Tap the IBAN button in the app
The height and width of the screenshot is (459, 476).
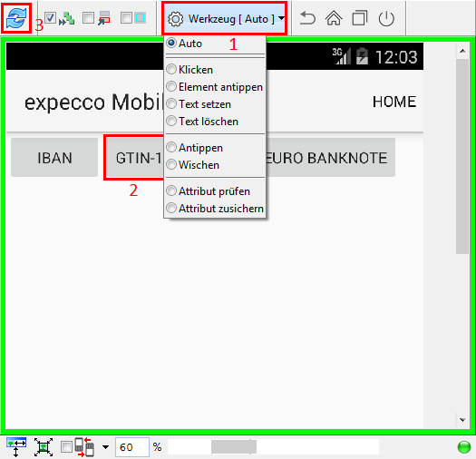(54, 158)
